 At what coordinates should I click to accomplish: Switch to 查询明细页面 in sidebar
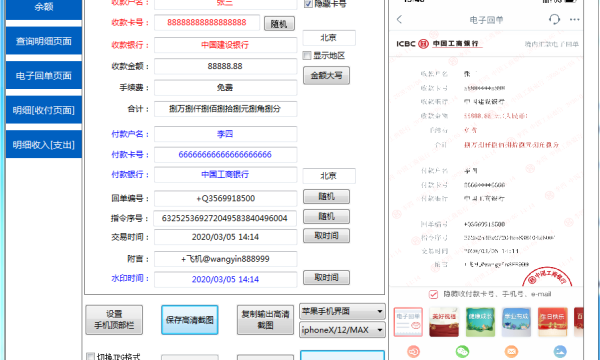[44, 41]
